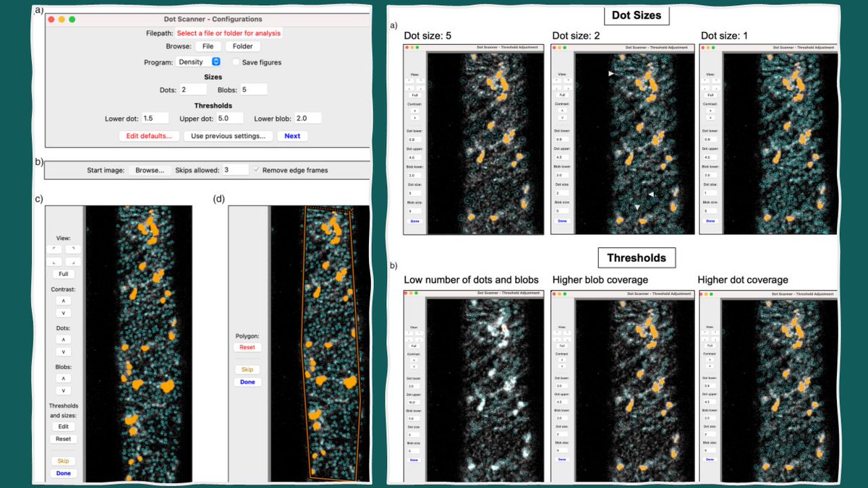Image resolution: width=868 pixels, height=488 pixels.
Task: Click orange Skip button in panel c
Action: click(x=64, y=461)
